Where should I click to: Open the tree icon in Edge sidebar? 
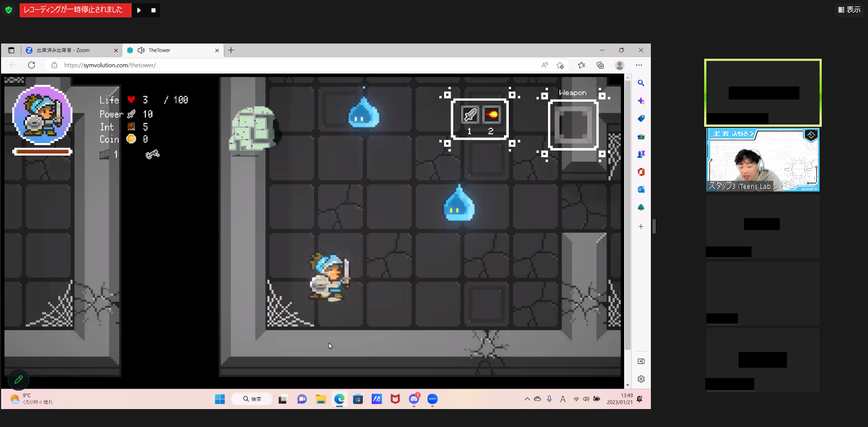click(641, 207)
